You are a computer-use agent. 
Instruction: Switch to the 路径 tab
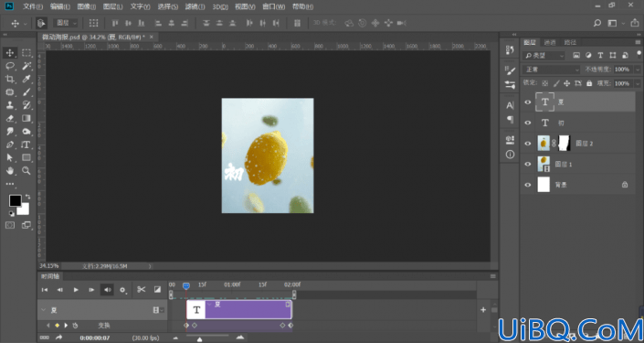pyautogui.click(x=570, y=42)
